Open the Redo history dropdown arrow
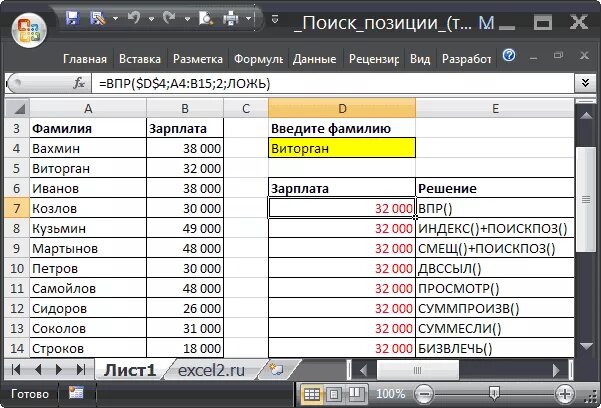The image size is (601, 408). point(187,18)
